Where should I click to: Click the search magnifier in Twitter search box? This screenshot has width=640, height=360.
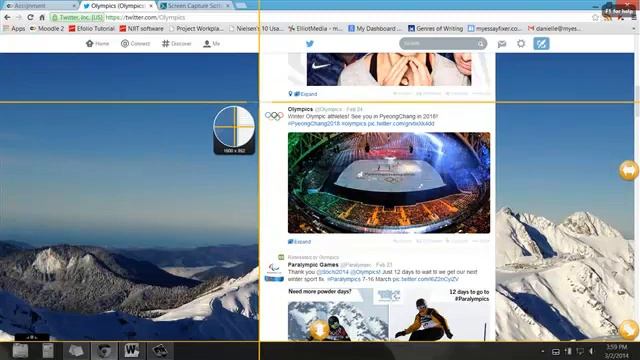480,43
